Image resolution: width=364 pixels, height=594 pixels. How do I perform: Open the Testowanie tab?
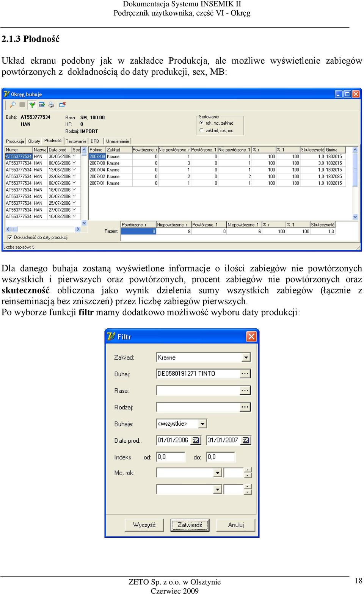(x=76, y=141)
